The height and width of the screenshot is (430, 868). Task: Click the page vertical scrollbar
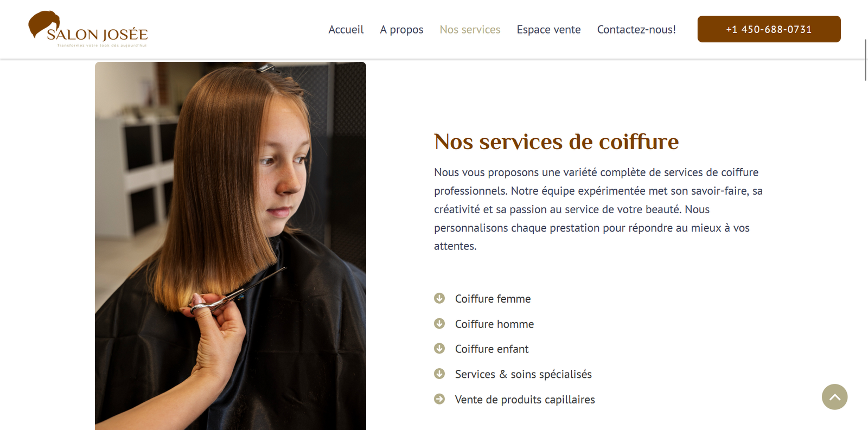pos(865,60)
